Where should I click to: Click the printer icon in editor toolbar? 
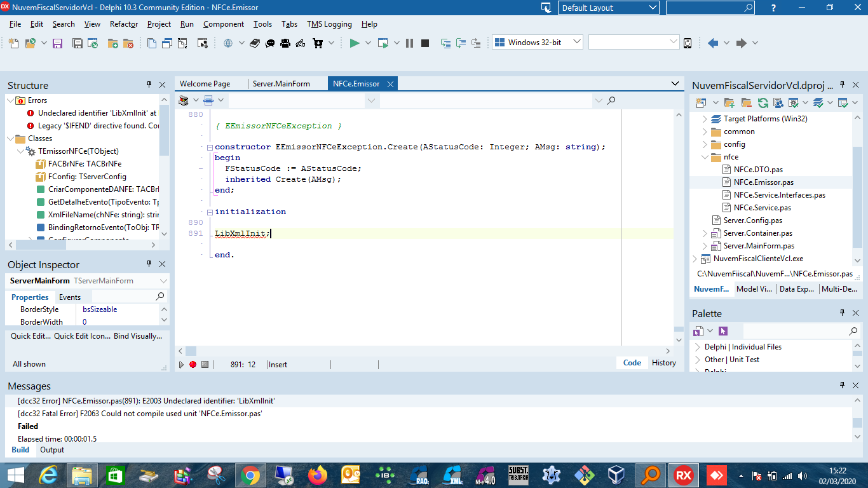[x=208, y=100]
